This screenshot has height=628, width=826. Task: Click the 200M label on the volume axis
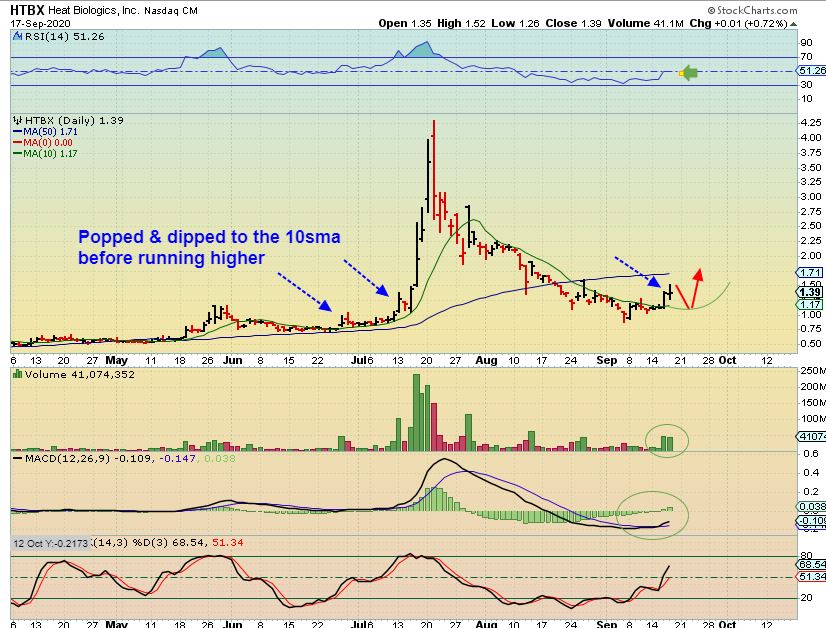pos(813,387)
